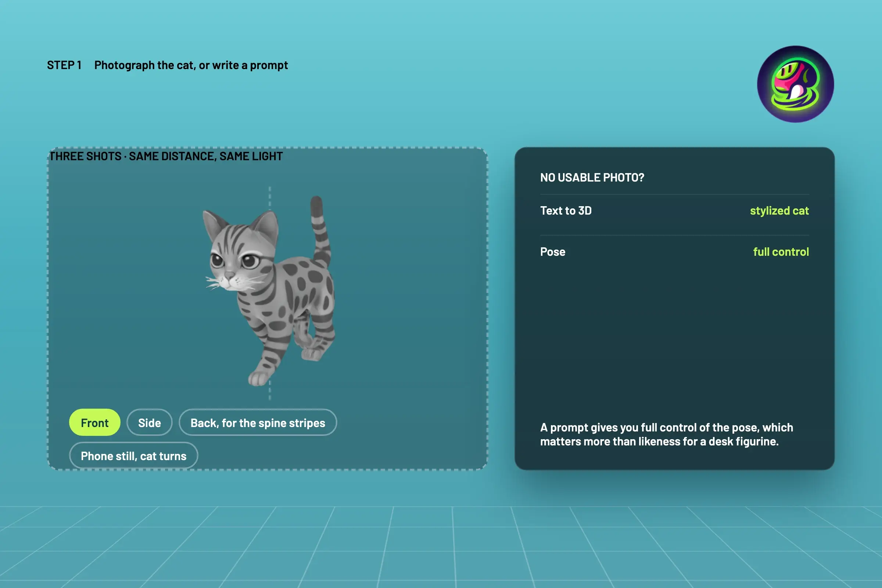Choose Back, for the spine stripes chip

pyautogui.click(x=258, y=423)
